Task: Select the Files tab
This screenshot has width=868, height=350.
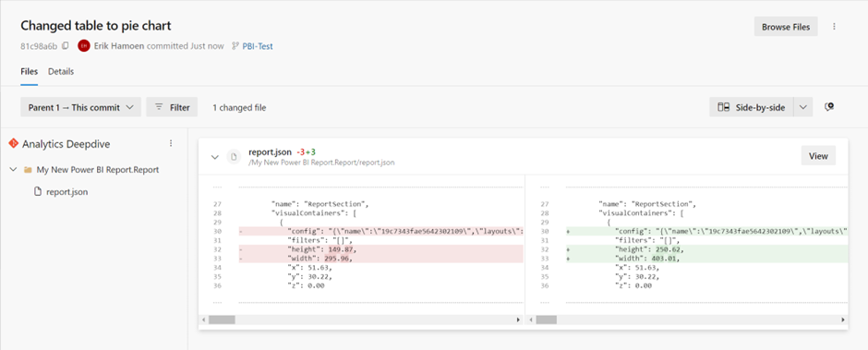Action: coord(30,71)
